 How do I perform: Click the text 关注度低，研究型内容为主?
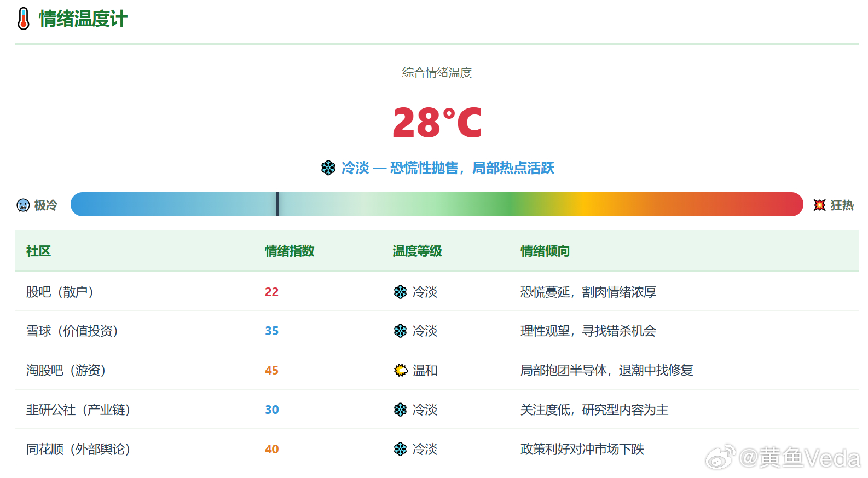point(594,410)
